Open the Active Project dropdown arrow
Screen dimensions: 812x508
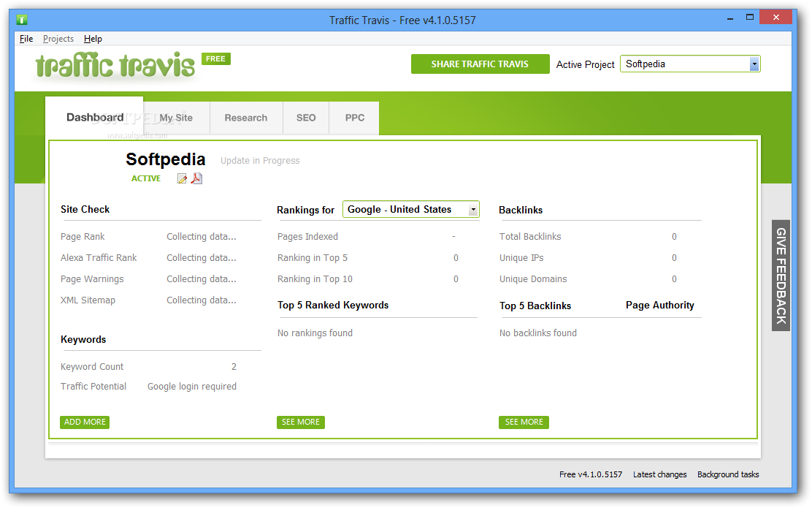click(754, 64)
